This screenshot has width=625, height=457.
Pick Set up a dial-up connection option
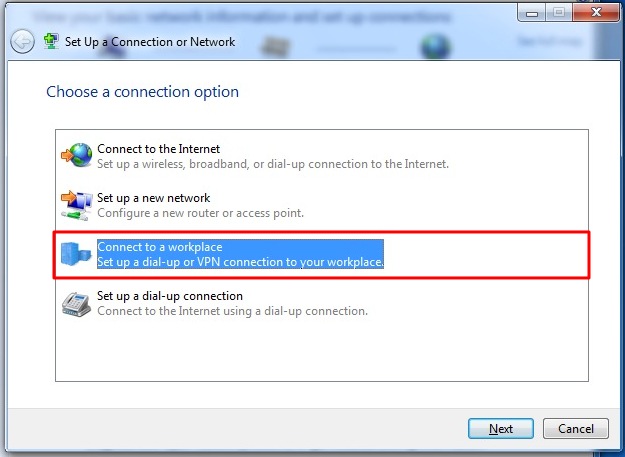(x=170, y=296)
